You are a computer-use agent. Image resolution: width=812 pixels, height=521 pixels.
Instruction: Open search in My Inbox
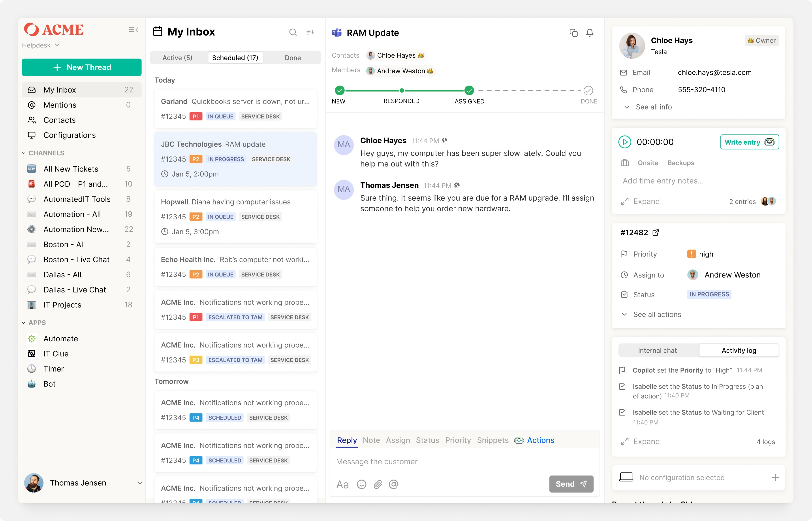click(293, 32)
